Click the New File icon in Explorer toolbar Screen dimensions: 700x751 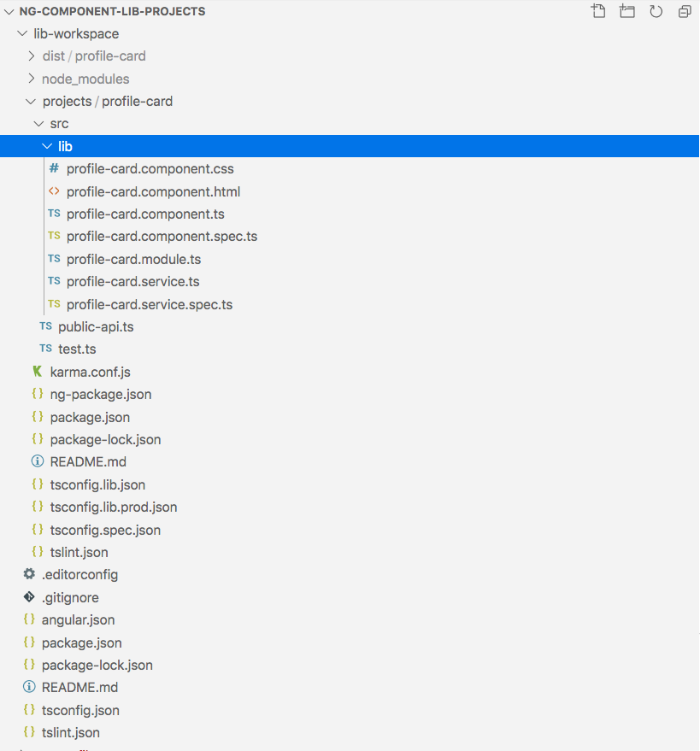(597, 11)
